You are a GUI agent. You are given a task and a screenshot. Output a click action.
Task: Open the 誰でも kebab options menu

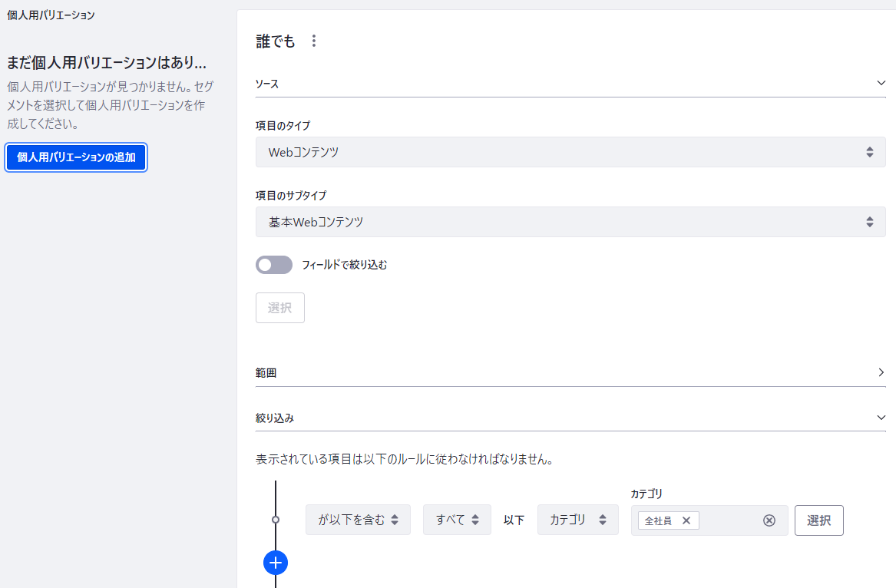coord(313,41)
